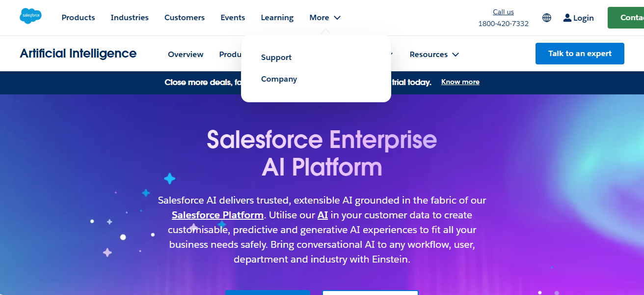Open the Know more banner link
The width and height of the screenshot is (644, 295).
tap(460, 82)
